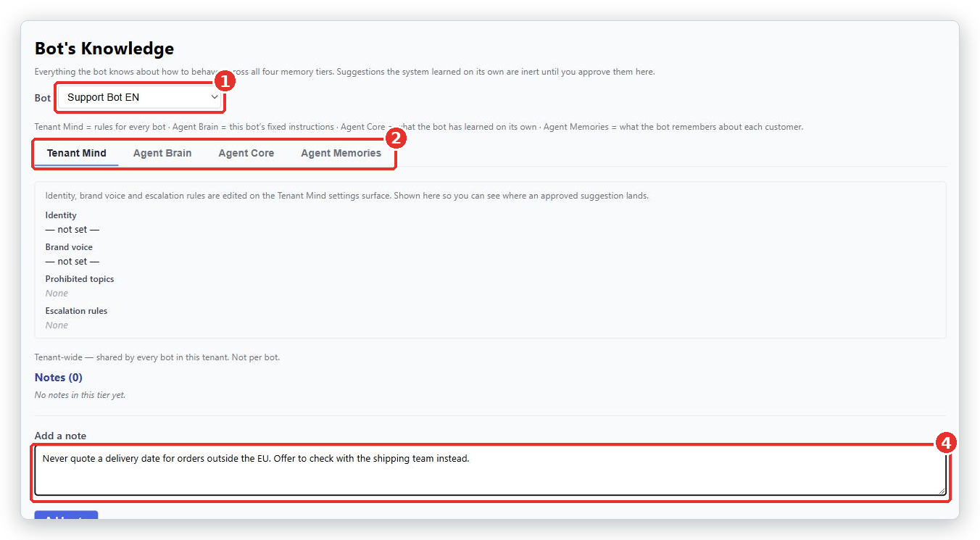Click the Bot's Knowledge heading
The image size is (980, 540).
(104, 49)
